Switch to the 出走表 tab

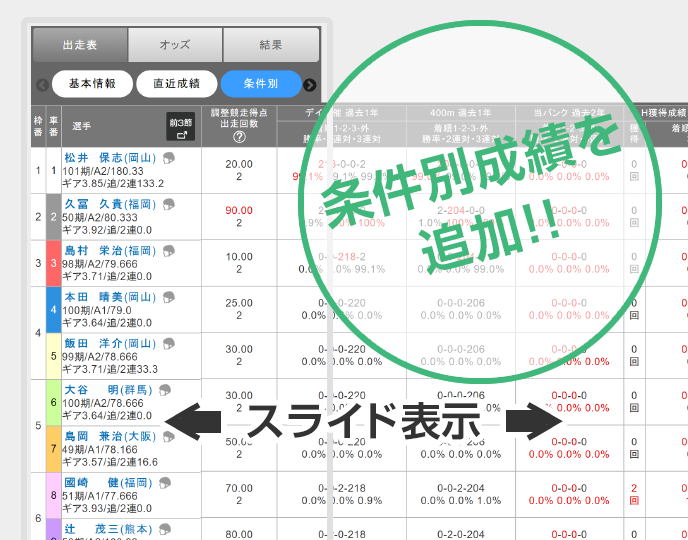(x=80, y=45)
